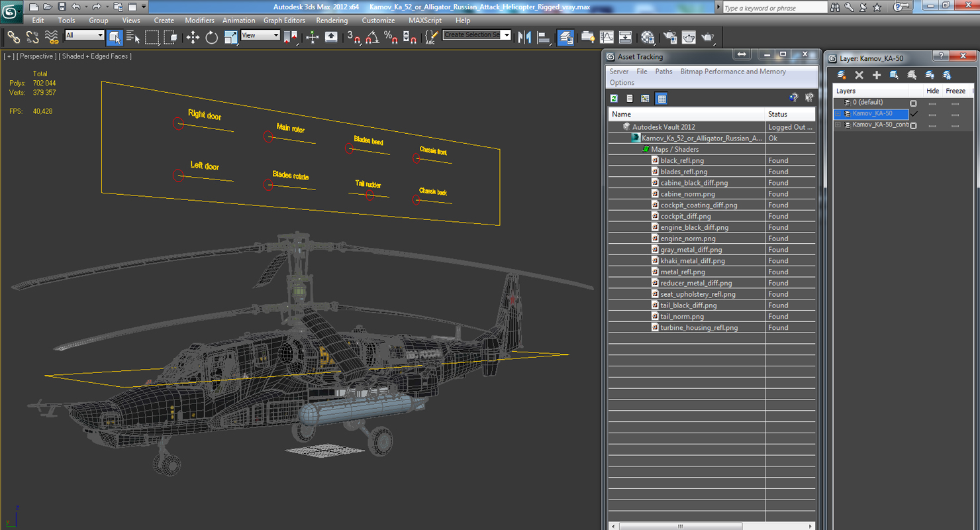
Task: Open the Edit menu
Action: pyautogui.click(x=38, y=21)
